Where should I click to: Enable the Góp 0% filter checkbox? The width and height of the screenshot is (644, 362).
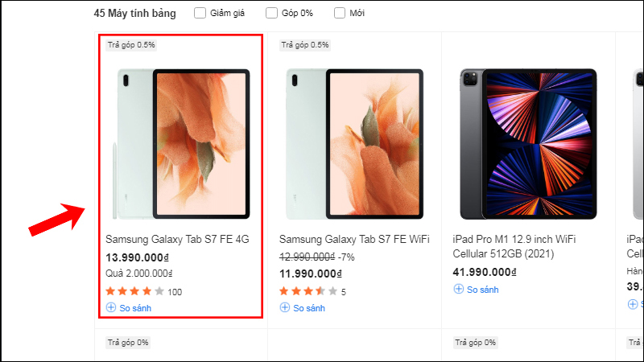(x=271, y=13)
